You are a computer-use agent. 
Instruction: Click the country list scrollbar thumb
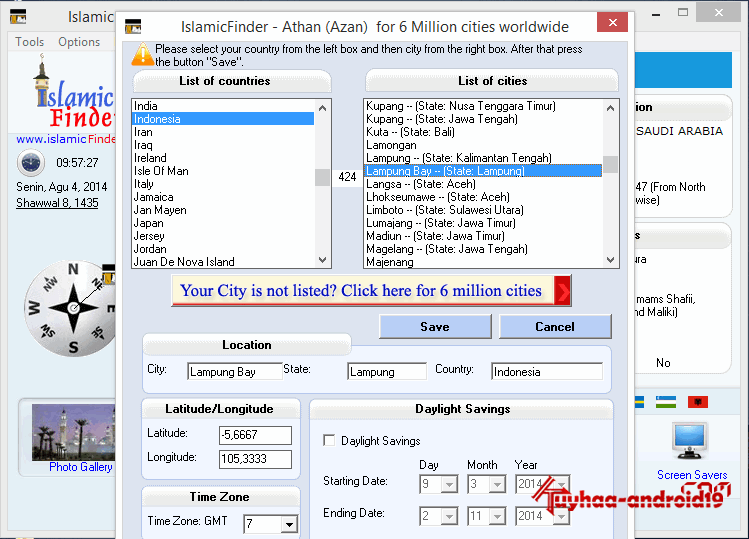[x=322, y=177]
